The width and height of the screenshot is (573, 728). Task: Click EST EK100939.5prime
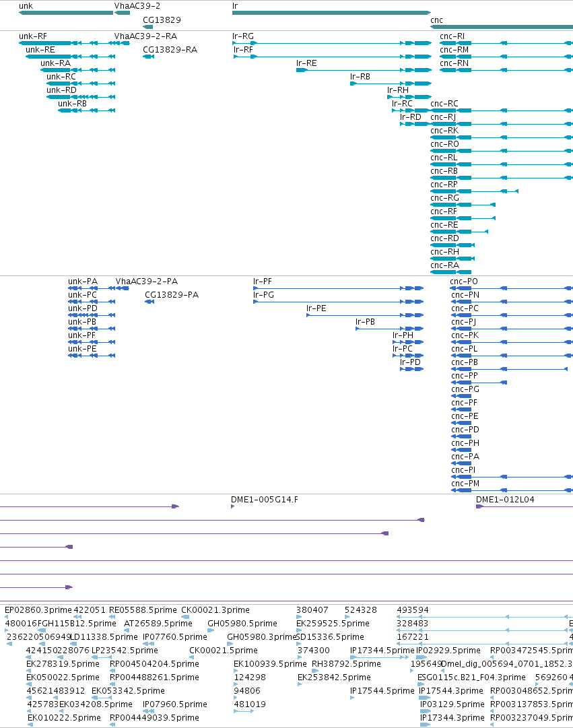pyautogui.click(x=270, y=664)
